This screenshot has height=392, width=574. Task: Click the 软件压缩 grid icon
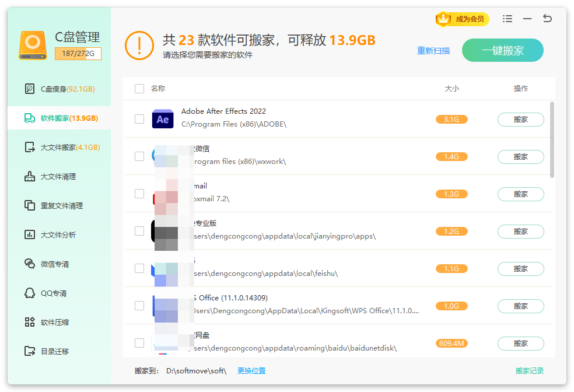tap(30, 322)
